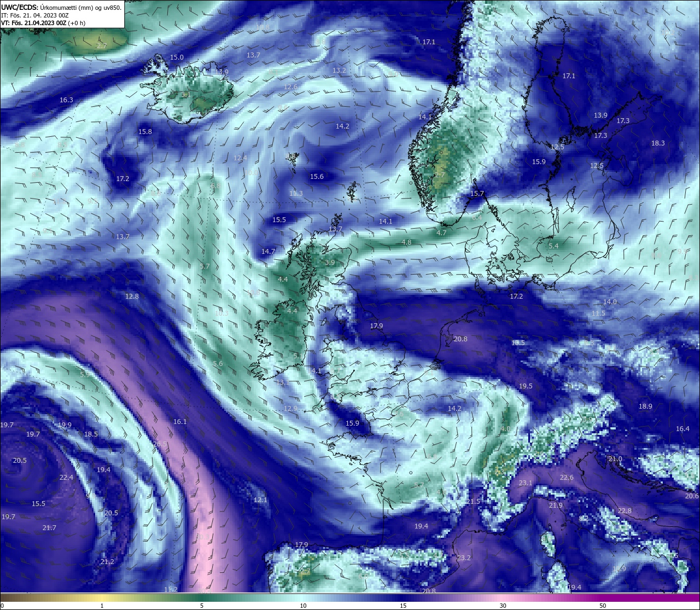Click the 12.1 map value
The image size is (700, 610).
click(260, 500)
